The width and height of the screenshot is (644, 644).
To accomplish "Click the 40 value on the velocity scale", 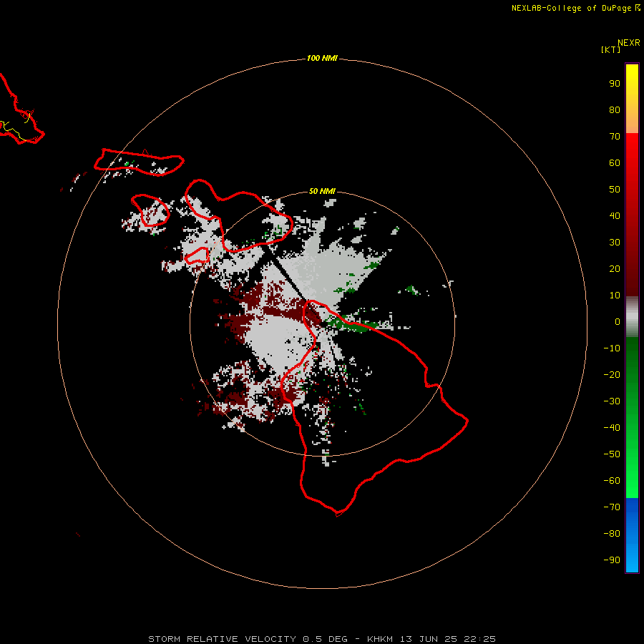I will point(615,216).
